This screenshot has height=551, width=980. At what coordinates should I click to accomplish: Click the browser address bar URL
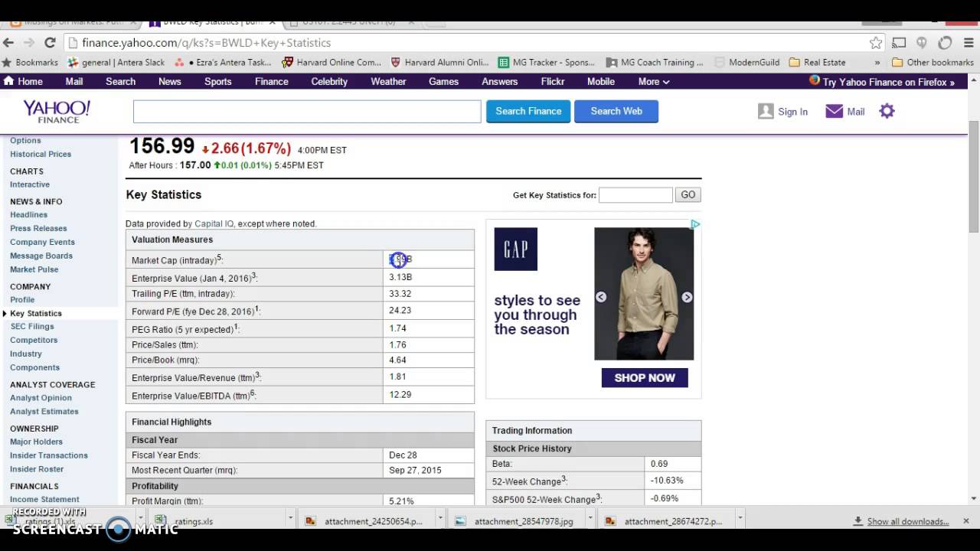coord(207,43)
